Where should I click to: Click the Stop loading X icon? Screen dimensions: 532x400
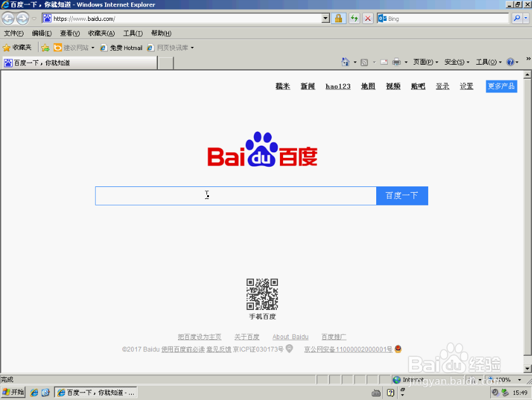point(368,18)
